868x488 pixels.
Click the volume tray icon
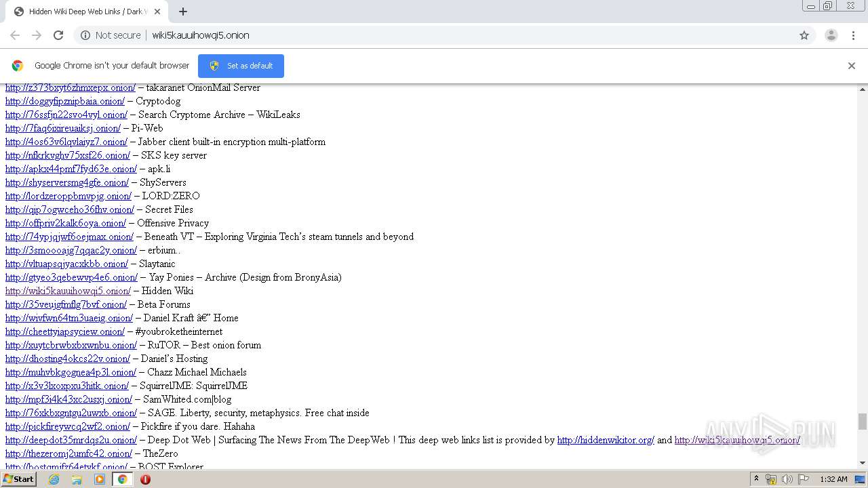[x=787, y=479]
